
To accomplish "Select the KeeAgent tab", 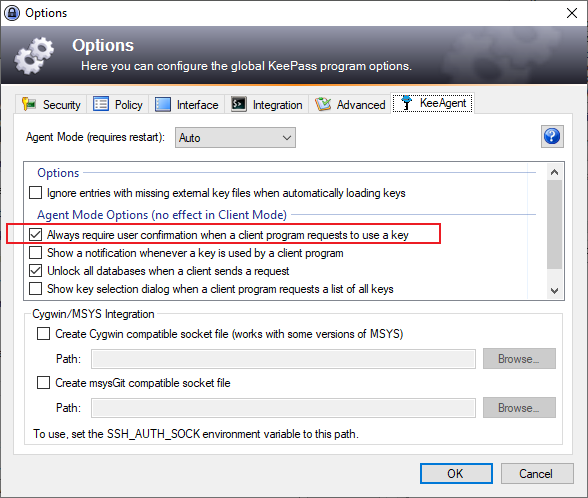I will pos(433,103).
